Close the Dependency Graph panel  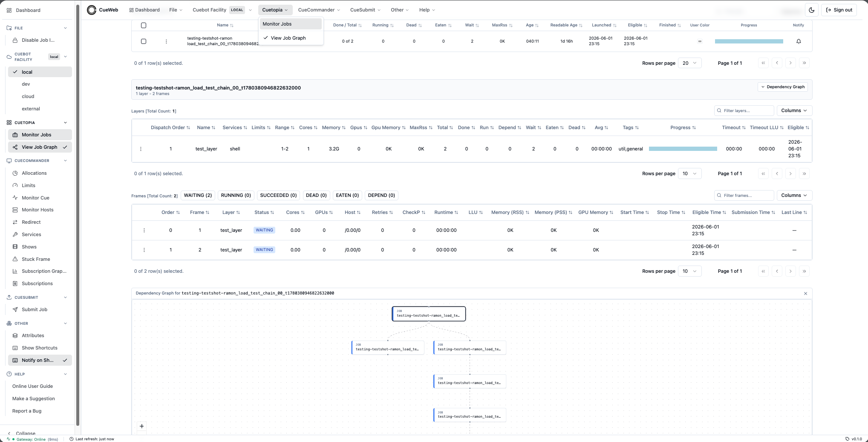[805, 293]
